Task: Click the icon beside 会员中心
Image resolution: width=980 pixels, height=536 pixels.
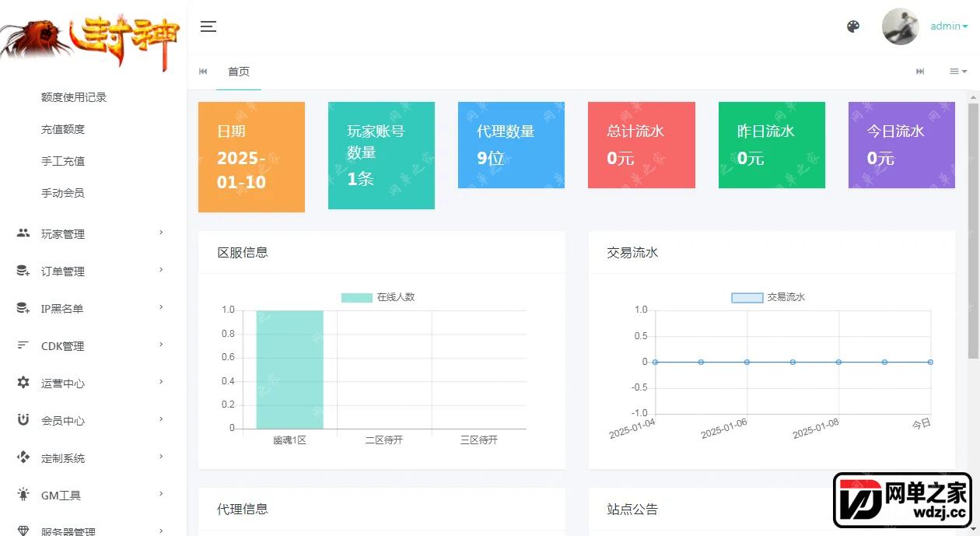Action: (23, 420)
